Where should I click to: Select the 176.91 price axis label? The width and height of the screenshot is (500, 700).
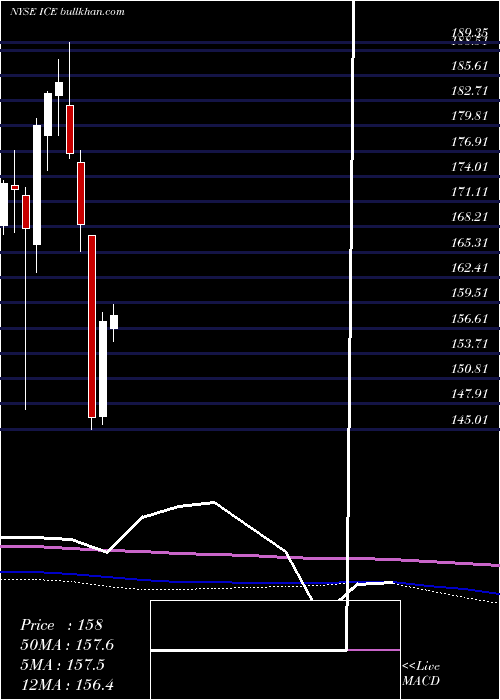[469, 142]
